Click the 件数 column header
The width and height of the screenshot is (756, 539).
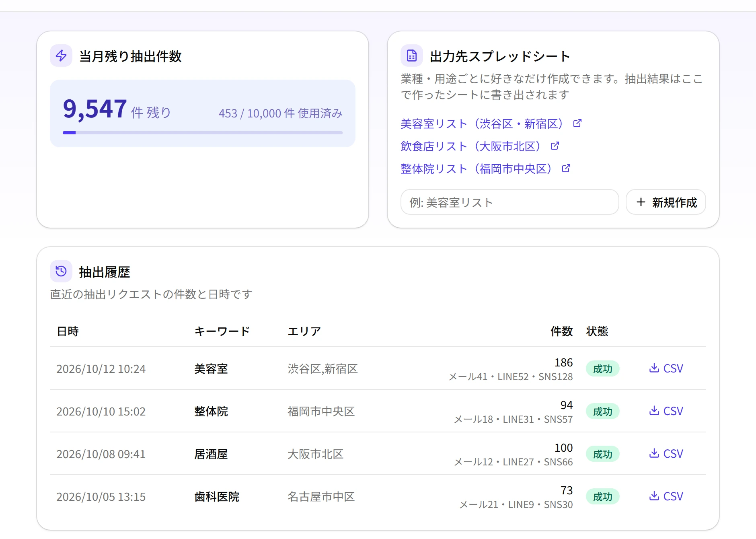[x=561, y=331]
